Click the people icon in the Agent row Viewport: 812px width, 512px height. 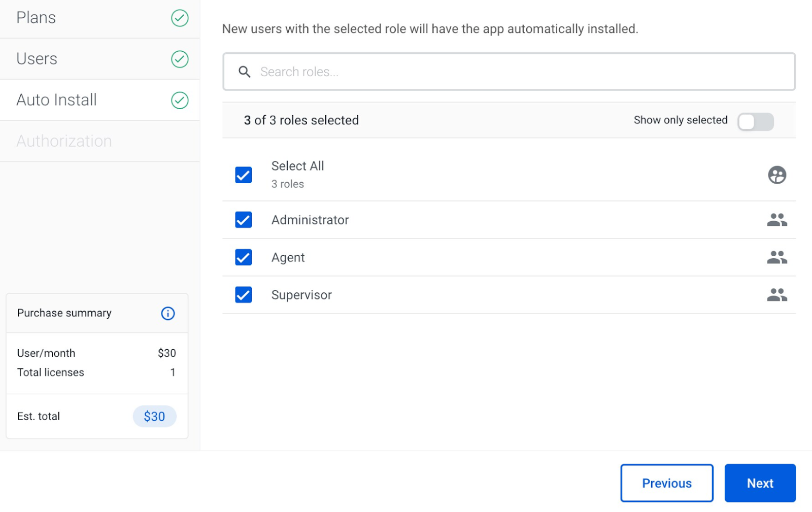tap(777, 257)
